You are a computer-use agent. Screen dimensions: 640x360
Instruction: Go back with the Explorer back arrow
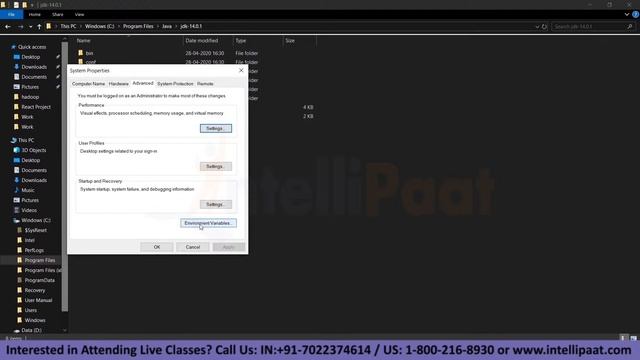[8, 27]
